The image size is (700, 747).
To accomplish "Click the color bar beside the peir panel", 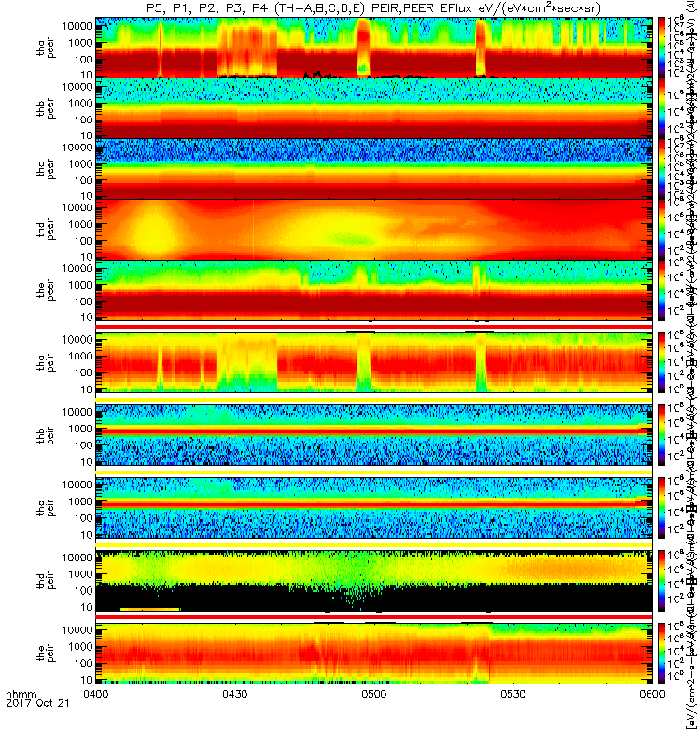I will (x=662, y=653).
